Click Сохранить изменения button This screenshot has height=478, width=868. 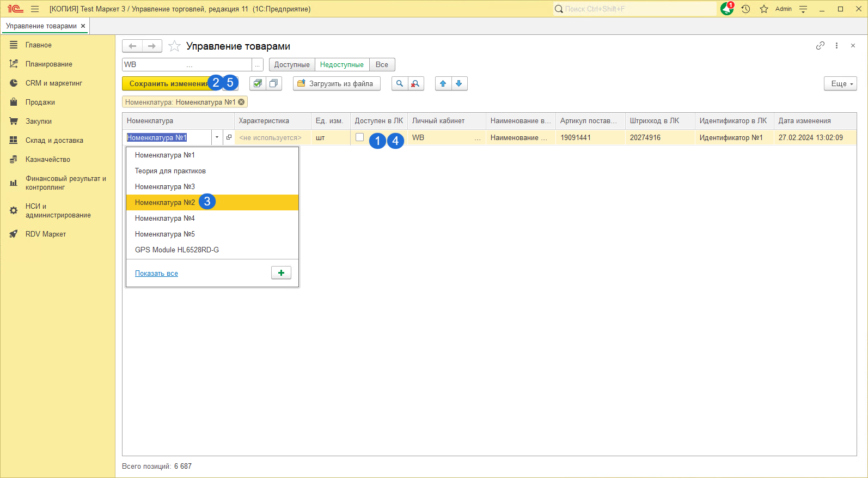[x=167, y=83]
